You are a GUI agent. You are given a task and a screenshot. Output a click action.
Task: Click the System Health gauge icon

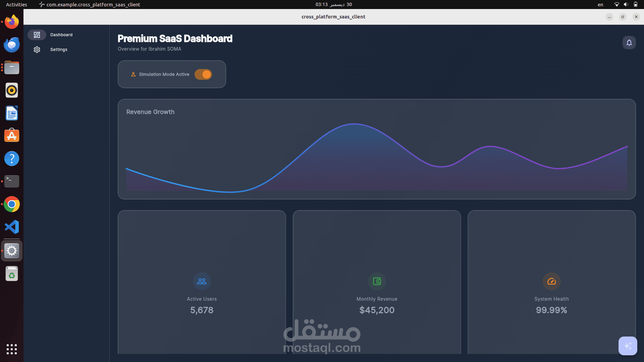click(x=551, y=281)
